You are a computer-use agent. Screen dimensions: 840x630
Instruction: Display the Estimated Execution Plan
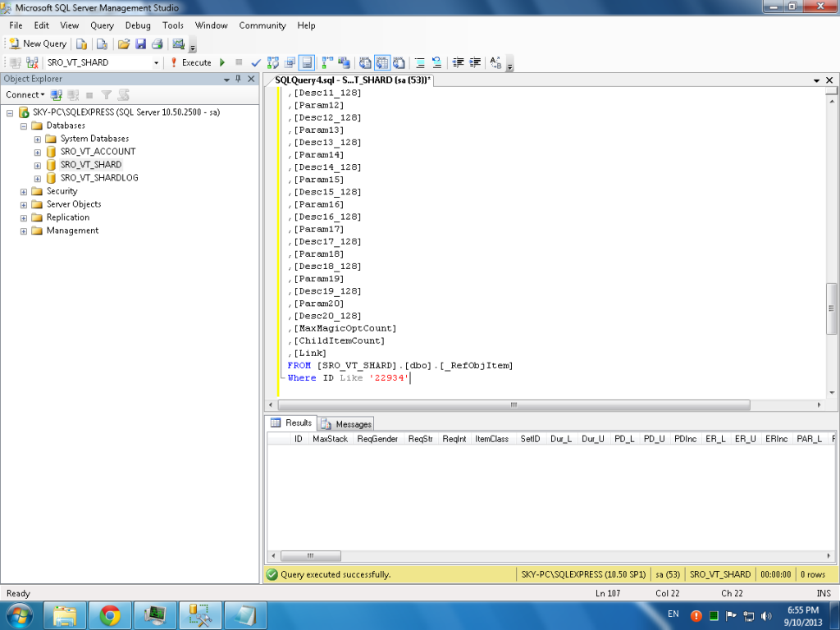272,62
